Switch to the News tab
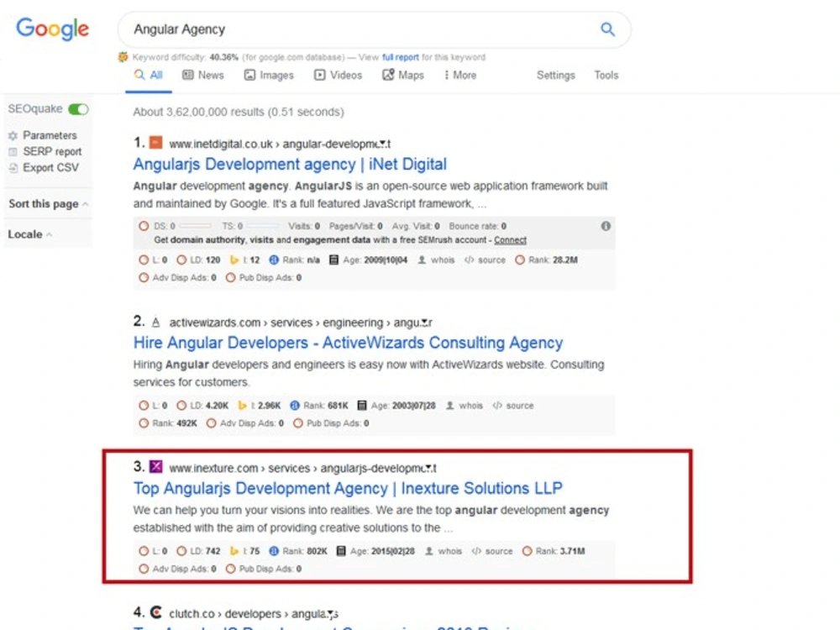The width and height of the screenshot is (840, 630). (x=203, y=75)
